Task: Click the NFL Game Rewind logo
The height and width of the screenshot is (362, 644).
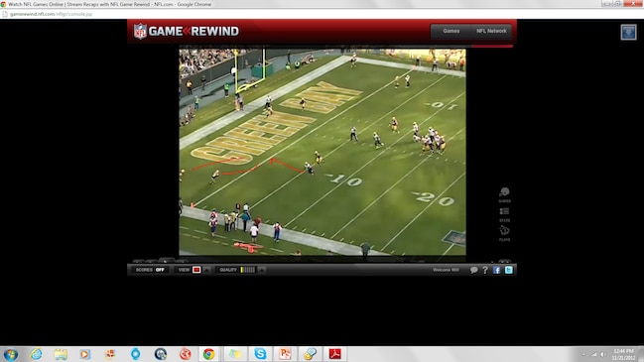Action: [x=187, y=31]
